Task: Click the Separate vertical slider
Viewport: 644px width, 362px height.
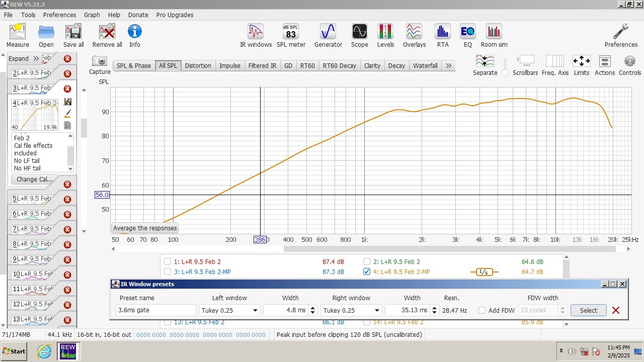Action: point(505,66)
